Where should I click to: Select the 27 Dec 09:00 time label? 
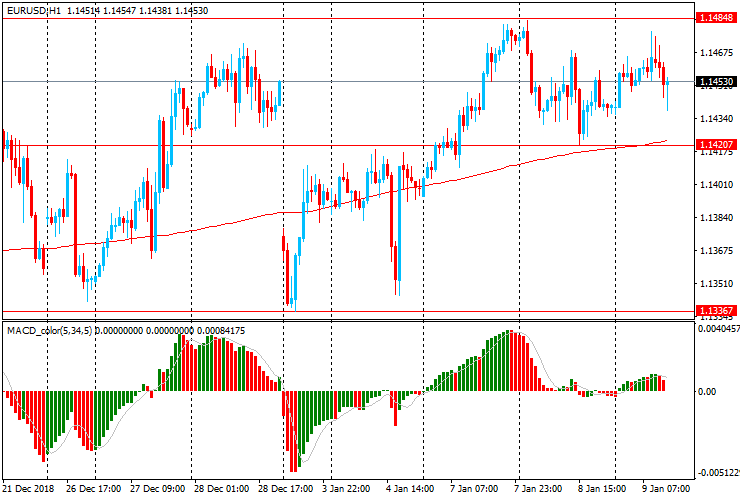[x=159, y=490]
